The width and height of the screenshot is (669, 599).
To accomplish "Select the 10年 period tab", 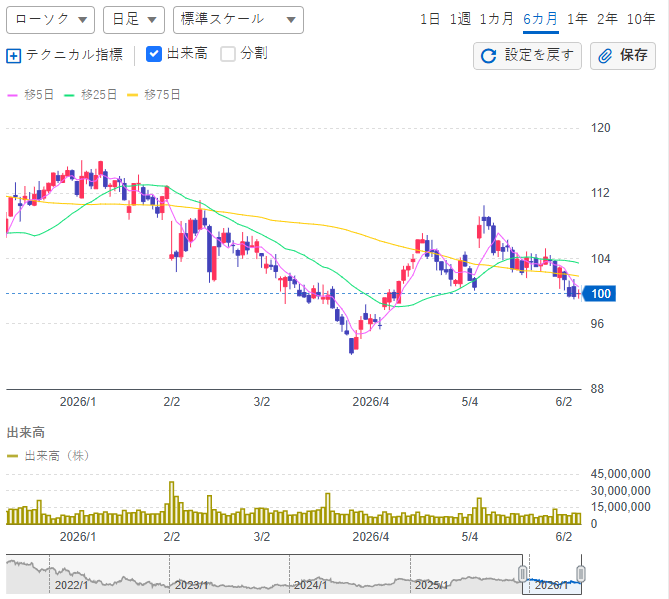I will (x=641, y=19).
